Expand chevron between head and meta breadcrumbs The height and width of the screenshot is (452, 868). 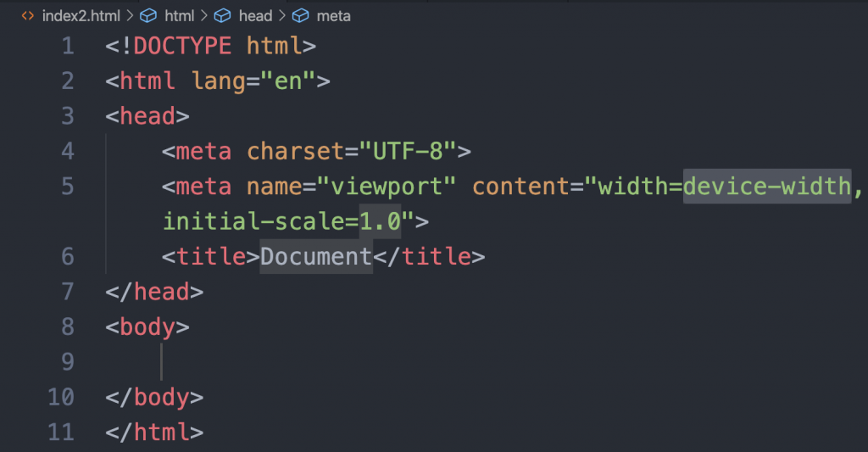point(282,15)
